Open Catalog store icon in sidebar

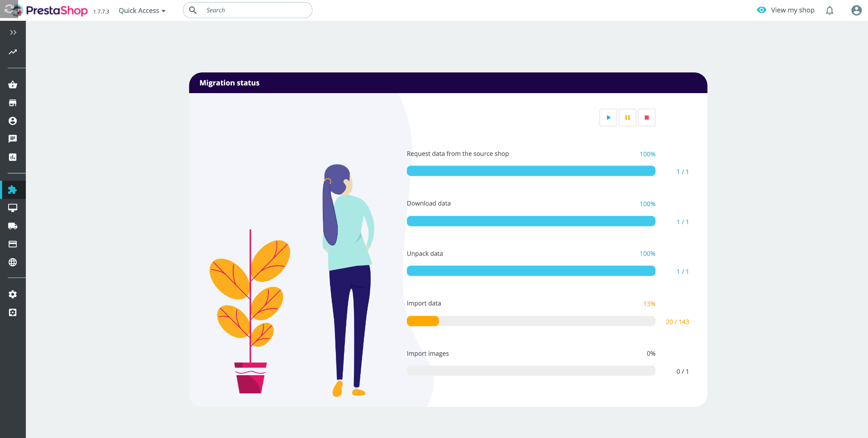[13, 103]
